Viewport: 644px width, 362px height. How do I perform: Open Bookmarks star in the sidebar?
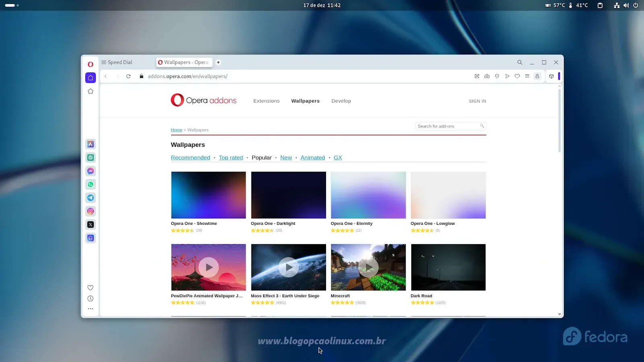click(91, 91)
